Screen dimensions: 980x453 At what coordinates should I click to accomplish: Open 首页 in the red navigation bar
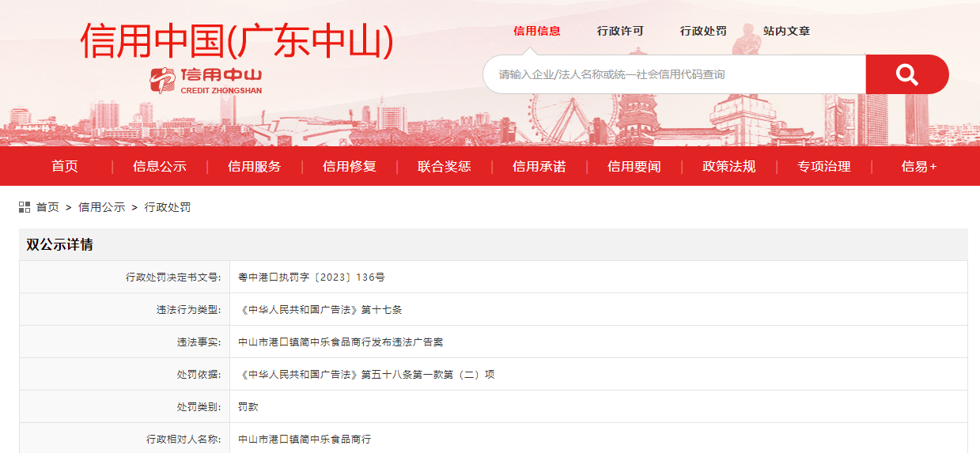[x=65, y=166]
